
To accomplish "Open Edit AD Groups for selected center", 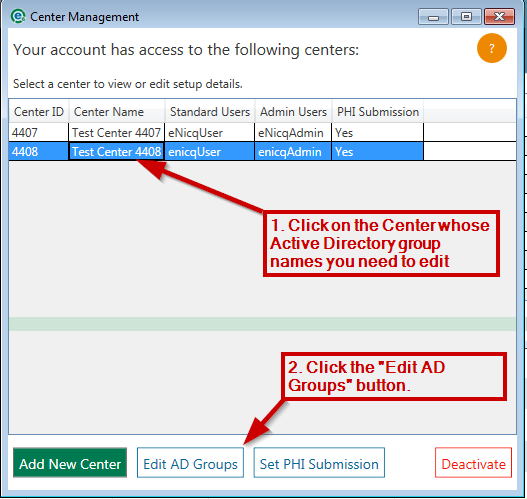I will (x=190, y=463).
